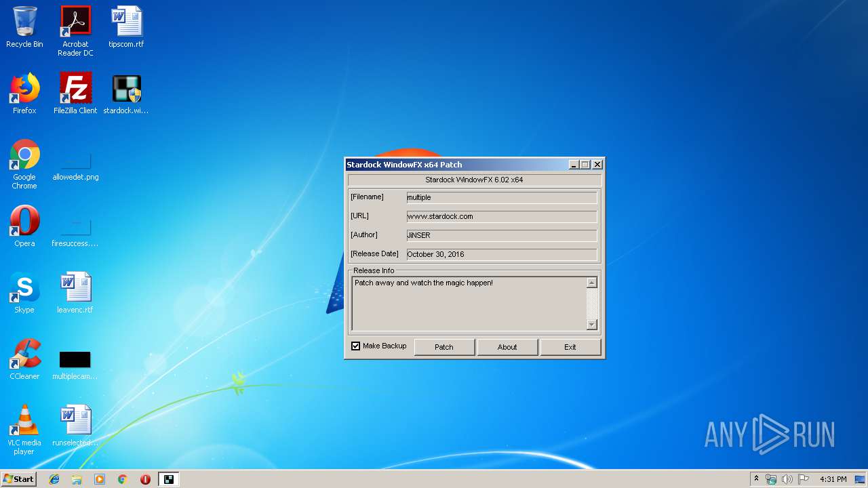Viewport: 868px width, 488px height.
Task: Click the Filename field showing multiple
Action: point(502,197)
